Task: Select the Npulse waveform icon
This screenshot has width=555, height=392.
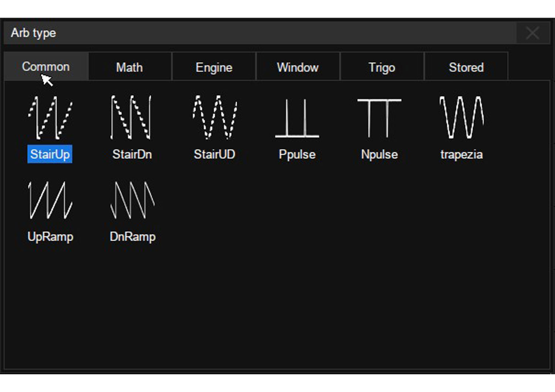Action: point(379,118)
